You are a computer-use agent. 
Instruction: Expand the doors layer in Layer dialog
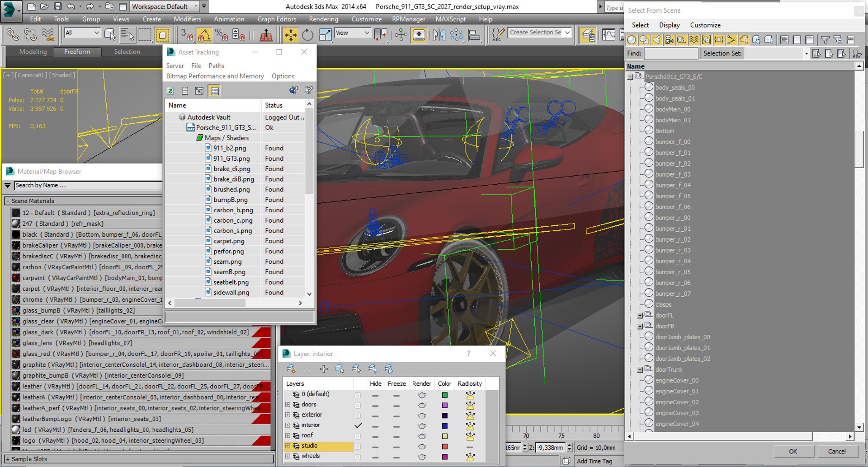[x=288, y=405]
